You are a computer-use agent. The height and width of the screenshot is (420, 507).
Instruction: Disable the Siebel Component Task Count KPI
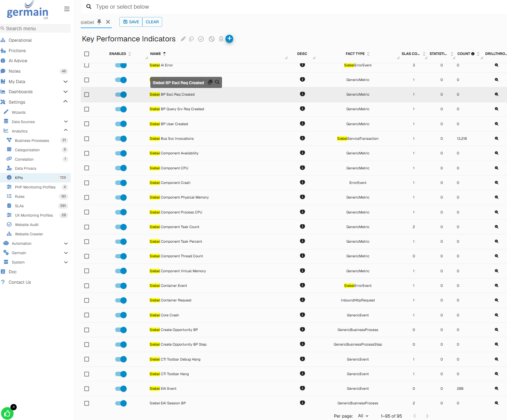coord(121,227)
